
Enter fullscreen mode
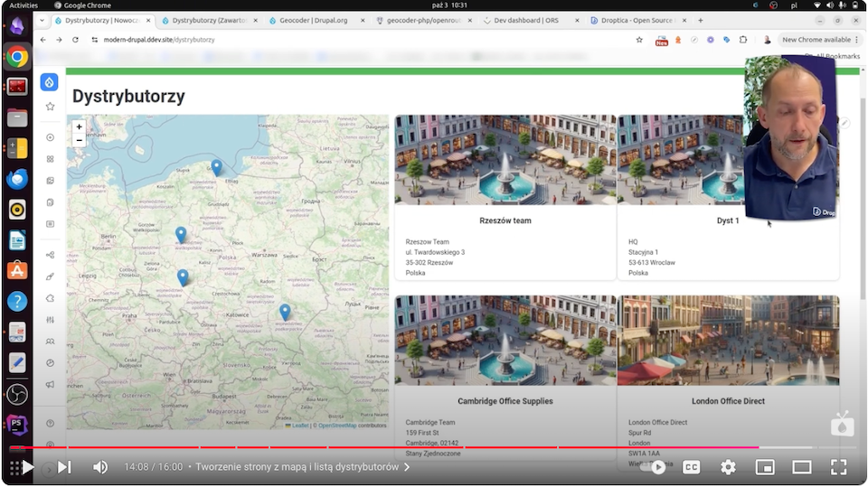839,468
